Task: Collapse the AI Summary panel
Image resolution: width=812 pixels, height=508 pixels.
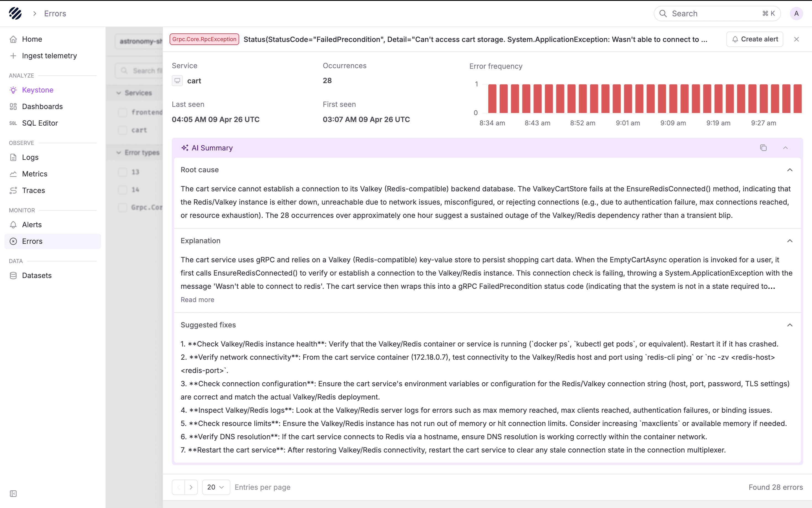Action: coord(785,148)
